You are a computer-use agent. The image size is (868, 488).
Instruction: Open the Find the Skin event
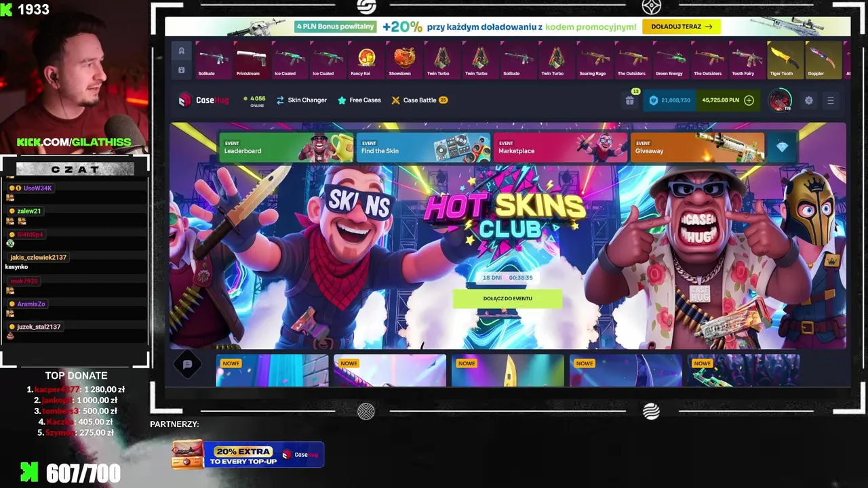point(423,147)
